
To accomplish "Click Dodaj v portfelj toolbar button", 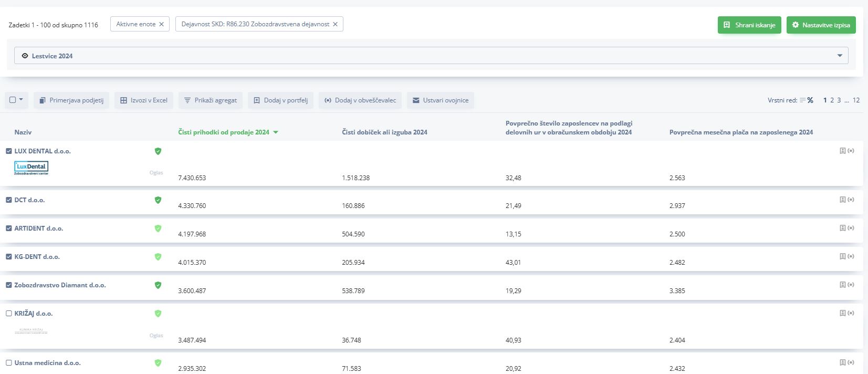I will pyautogui.click(x=280, y=100).
